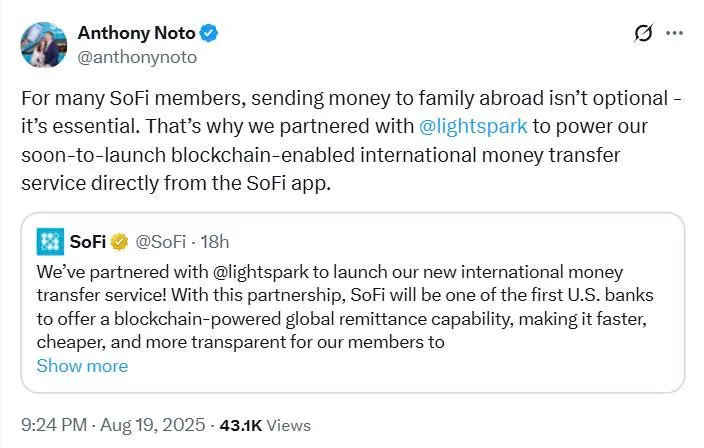Open the @SoFi handle in quoted tweet

point(160,242)
